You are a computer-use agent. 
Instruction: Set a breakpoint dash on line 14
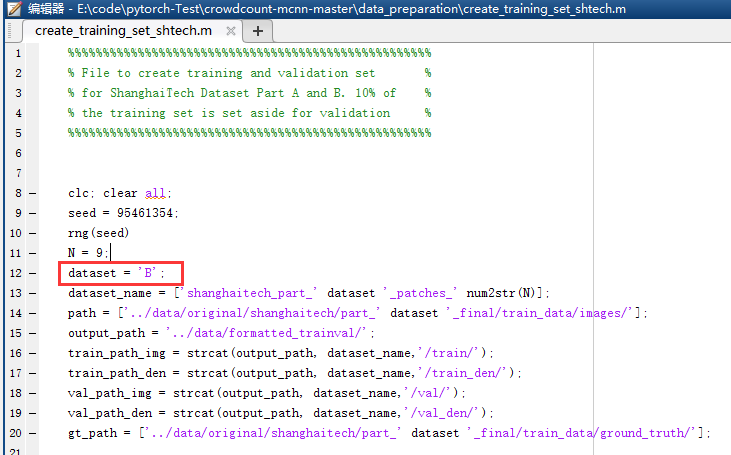33,313
